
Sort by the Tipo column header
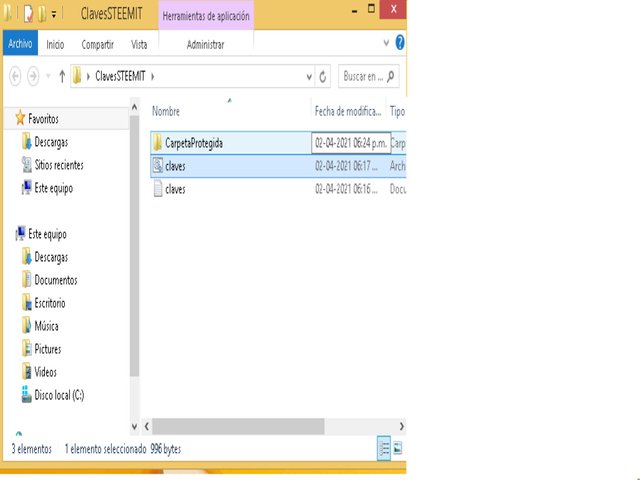click(397, 111)
